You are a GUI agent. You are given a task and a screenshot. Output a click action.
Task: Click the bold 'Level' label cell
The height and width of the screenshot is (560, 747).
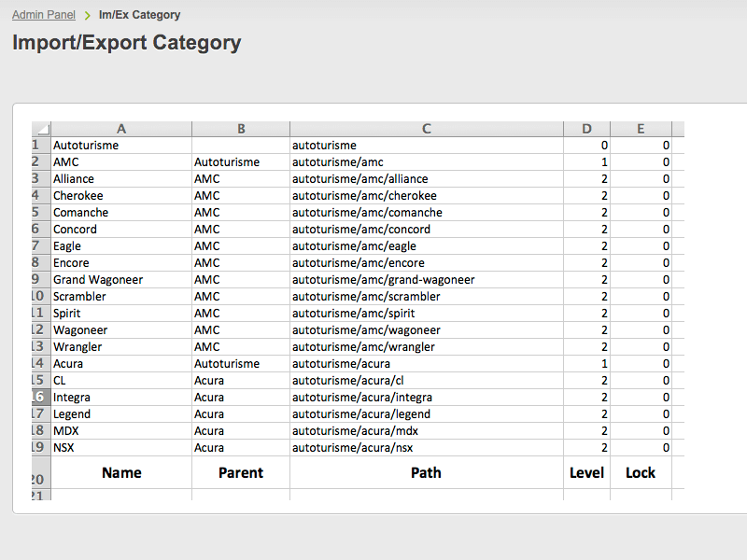(587, 472)
